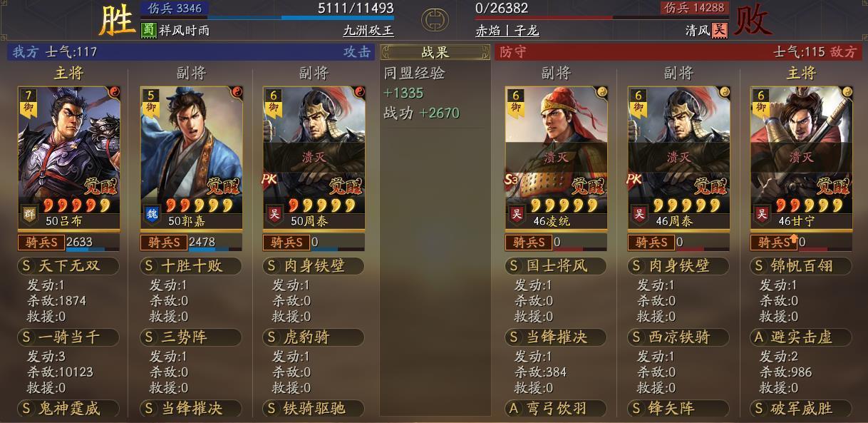Click player name 赤焰丨子龙
This screenshot has height=423, width=868.
(507, 31)
